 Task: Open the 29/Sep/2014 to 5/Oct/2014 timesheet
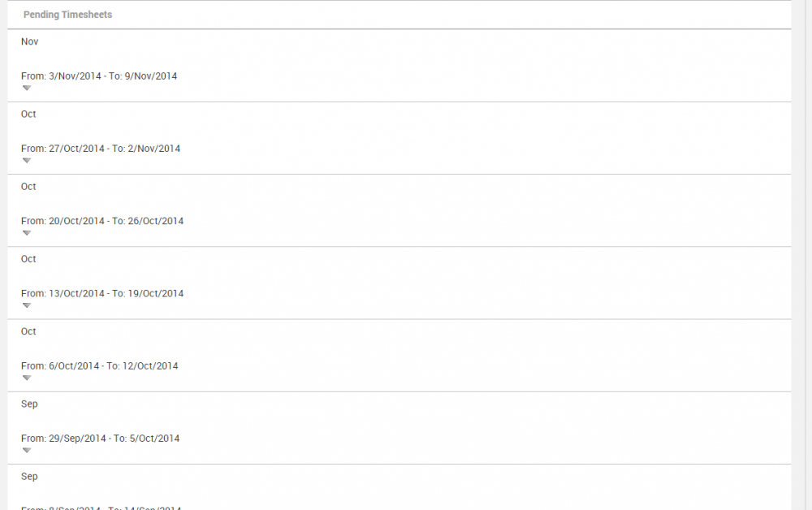(101, 439)
